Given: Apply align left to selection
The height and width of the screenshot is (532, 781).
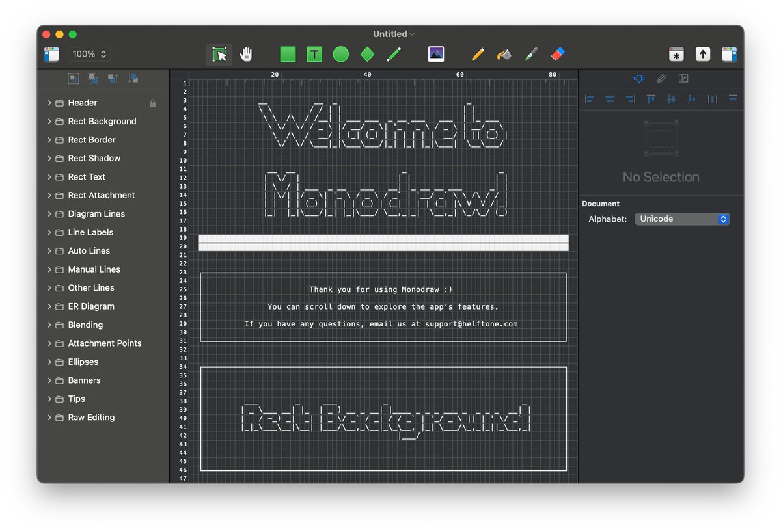Looking at the screenshot, I should pyautogui.click(x=589, y=99).
